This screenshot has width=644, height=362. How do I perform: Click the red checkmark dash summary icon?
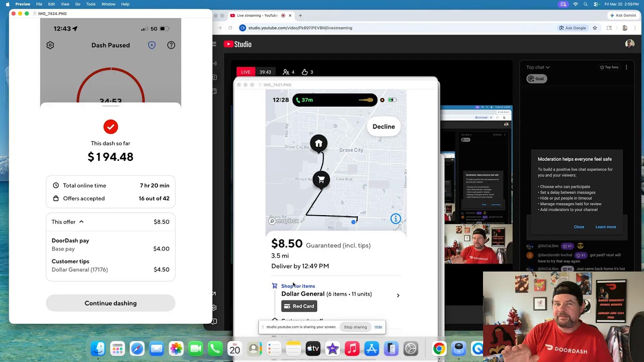[x=111, y=127]
